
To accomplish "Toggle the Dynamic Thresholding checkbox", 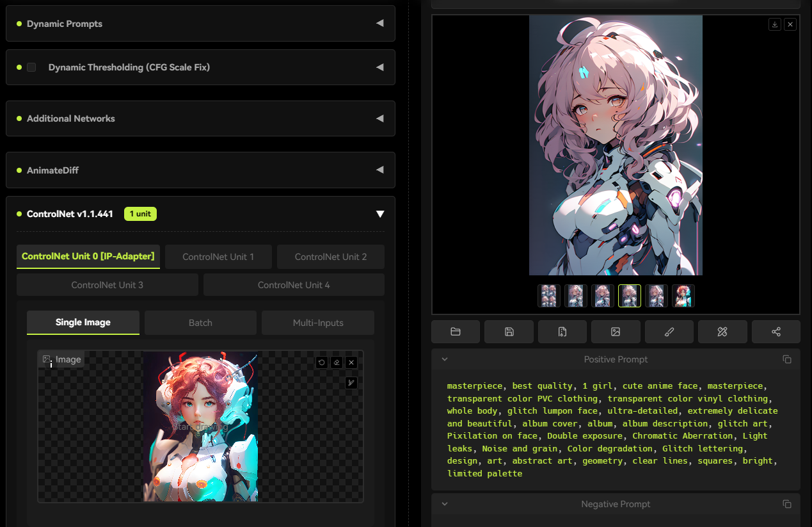I will [x=31, y=67].
